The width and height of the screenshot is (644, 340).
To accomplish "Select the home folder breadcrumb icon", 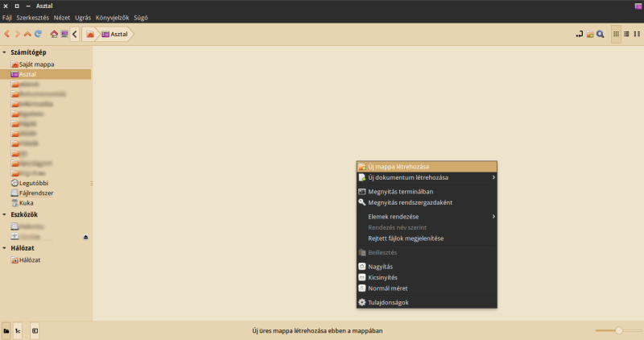I will [x=90, y=34].
